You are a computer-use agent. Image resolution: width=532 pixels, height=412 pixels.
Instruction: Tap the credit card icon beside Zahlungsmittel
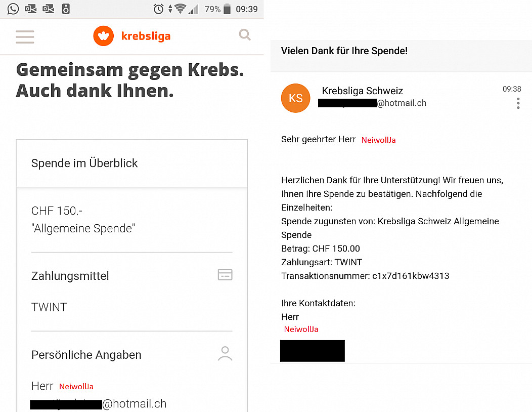point(225,275)
